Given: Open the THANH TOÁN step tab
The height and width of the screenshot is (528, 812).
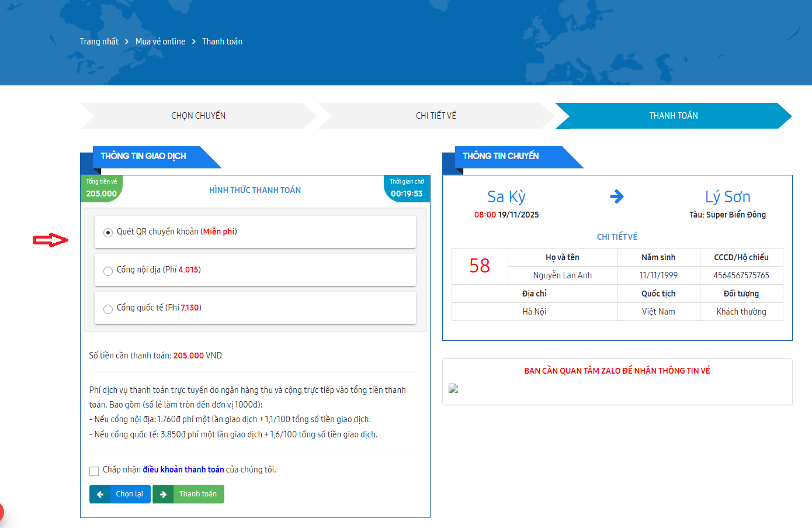Looking at the screenshot, I should coord(673,116).
